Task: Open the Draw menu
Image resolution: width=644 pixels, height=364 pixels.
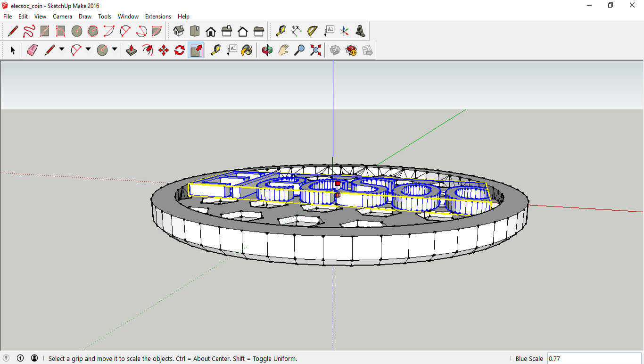Action: (85, 17)
